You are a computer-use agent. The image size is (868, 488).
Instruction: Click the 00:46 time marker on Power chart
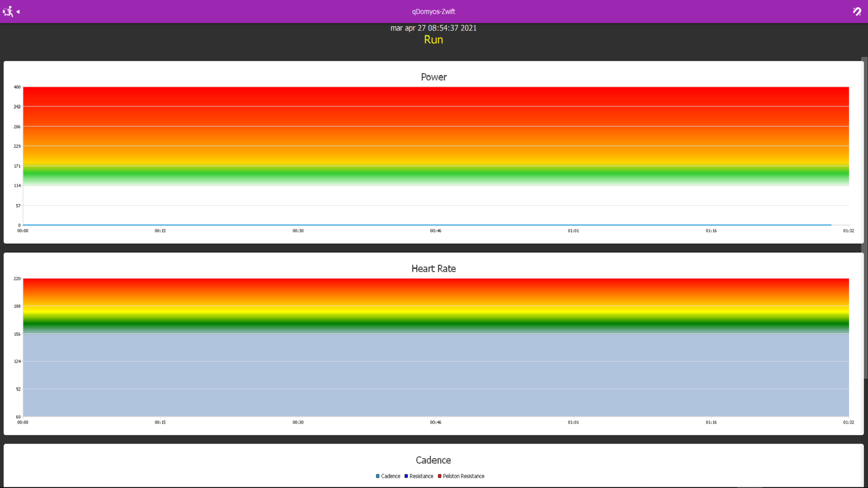[x=435, y=231]
